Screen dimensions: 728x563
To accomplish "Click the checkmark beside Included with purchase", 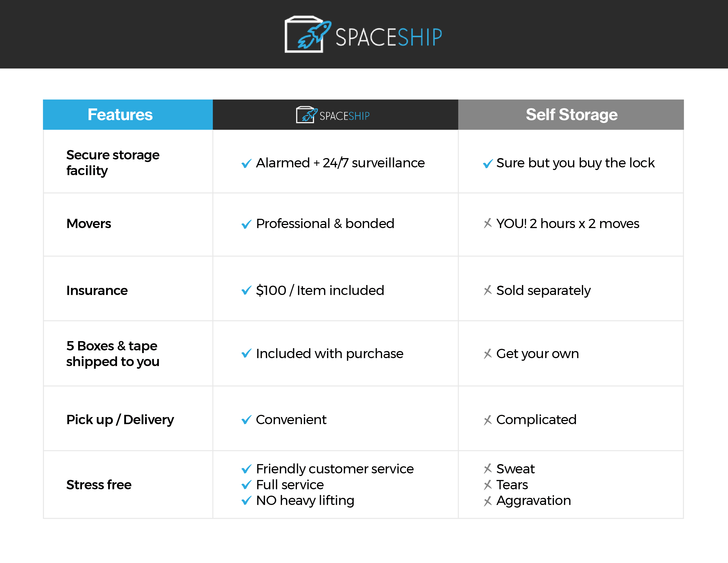I will click(246, 353).
